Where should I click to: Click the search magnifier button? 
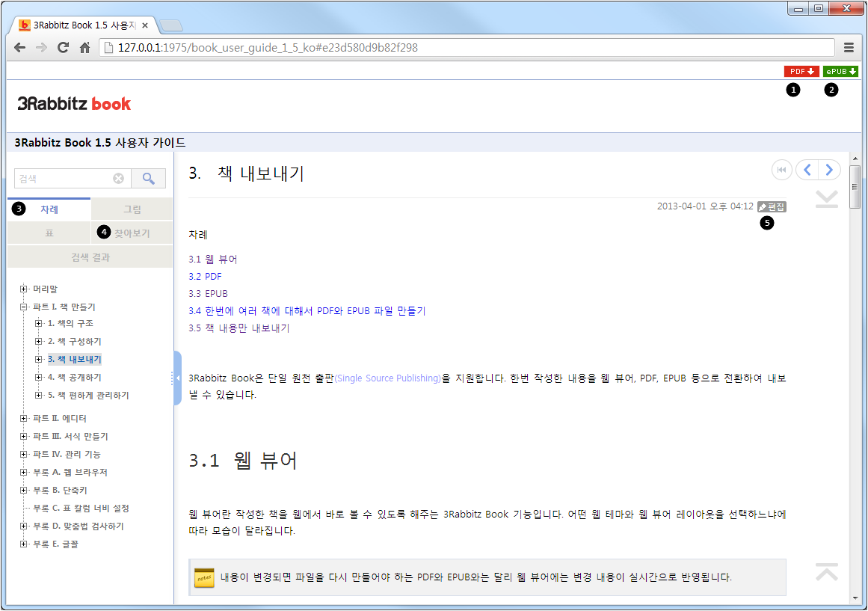[148, 179]
